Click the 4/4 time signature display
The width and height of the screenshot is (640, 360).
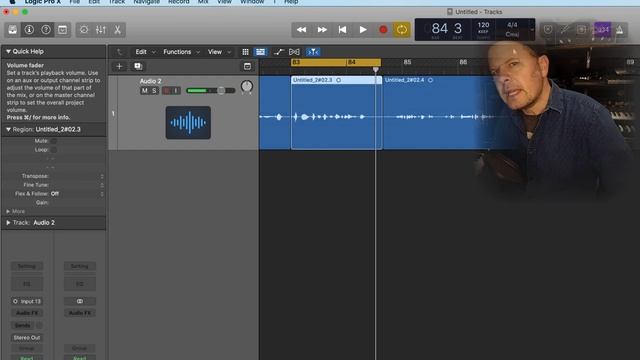(x=512, y=25)
